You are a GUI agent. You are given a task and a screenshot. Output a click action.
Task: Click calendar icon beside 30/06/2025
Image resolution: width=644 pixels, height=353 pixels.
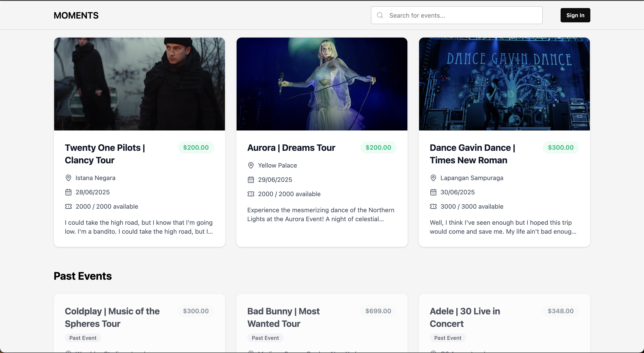tap(433, 192)
